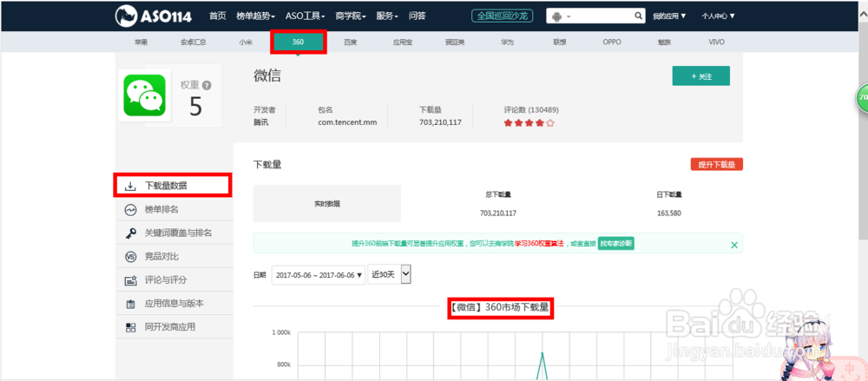The height and width of the screenshot is (381, 868).
Task: Click the star rating icons
Action: (529, 123)
